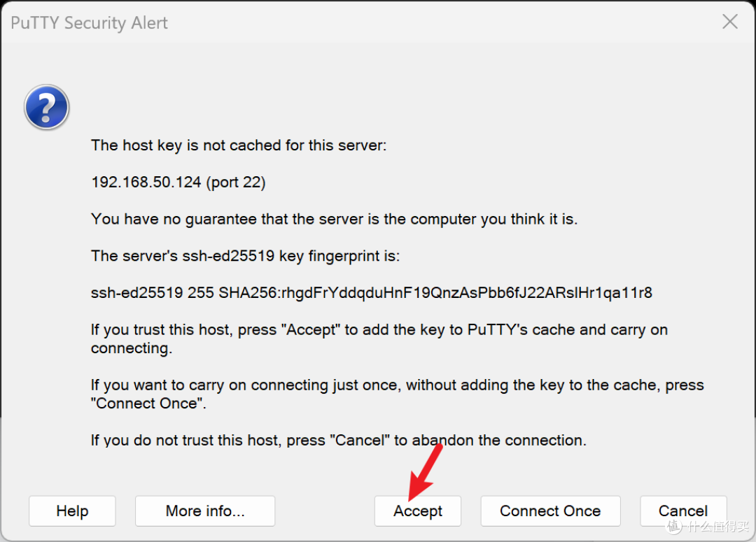Click the red arrow annotation above Accept
Image resolution: width=756 pixels, height=542 pixels.
(426, 471)
